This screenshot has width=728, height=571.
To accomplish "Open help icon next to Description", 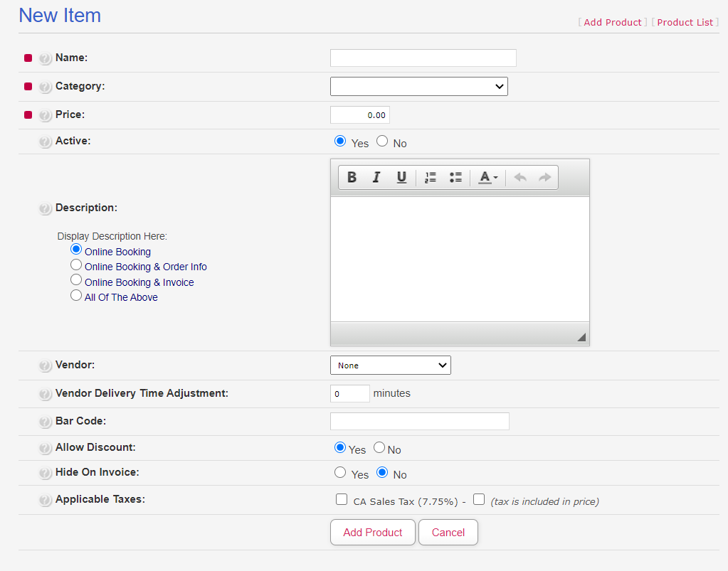I will 45,208.
